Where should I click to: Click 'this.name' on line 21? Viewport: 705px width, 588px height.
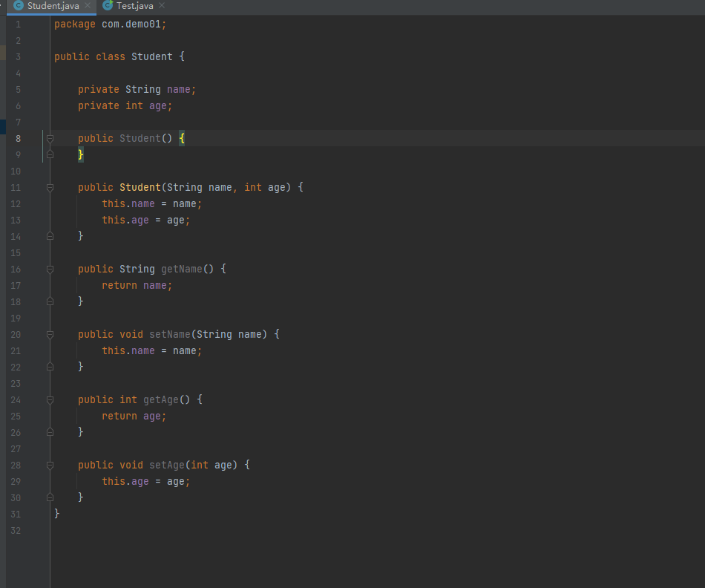(128, 351)
